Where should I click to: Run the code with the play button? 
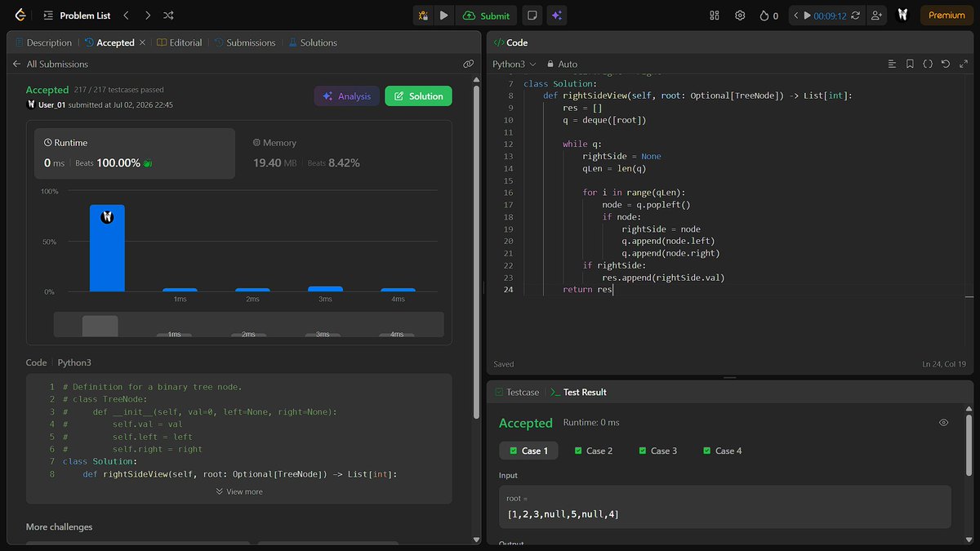click(x=443, y=16)
